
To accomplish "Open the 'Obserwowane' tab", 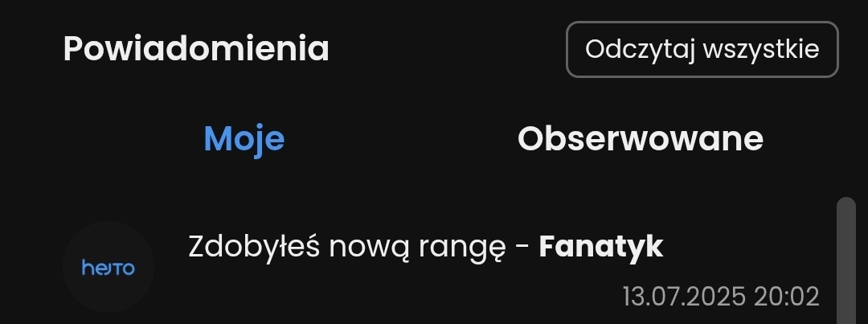I will point(640,139).
